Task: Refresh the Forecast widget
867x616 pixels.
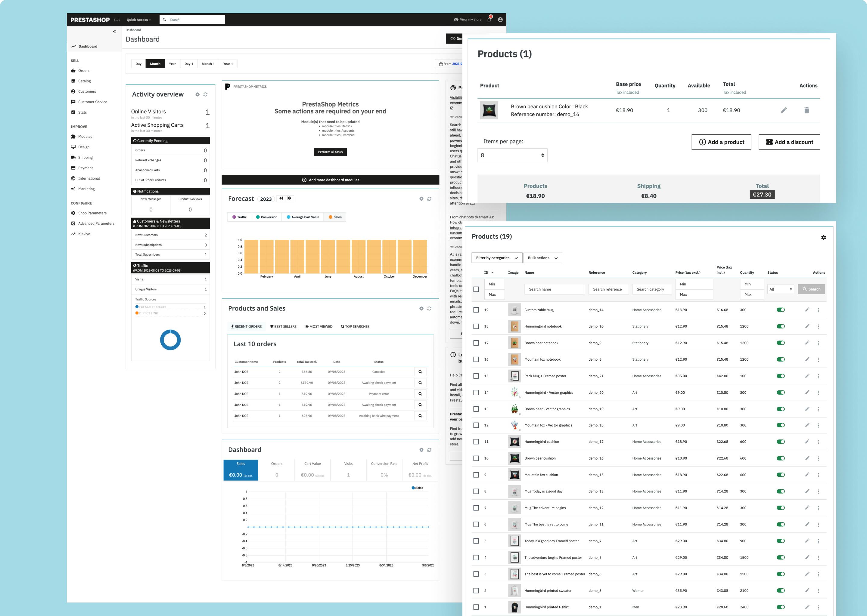Action: [429, 199]
